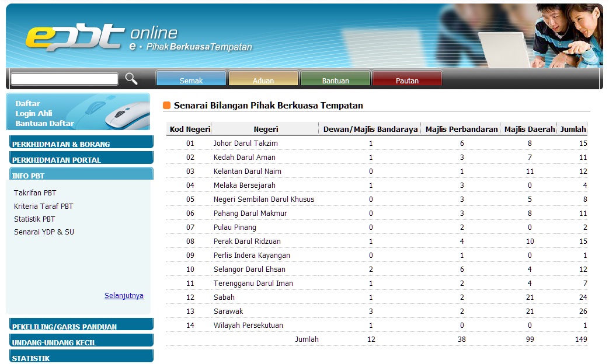This screenshot has width=609, height=364.
Task: Select the Bantuan tab
Action: [335, 80]
